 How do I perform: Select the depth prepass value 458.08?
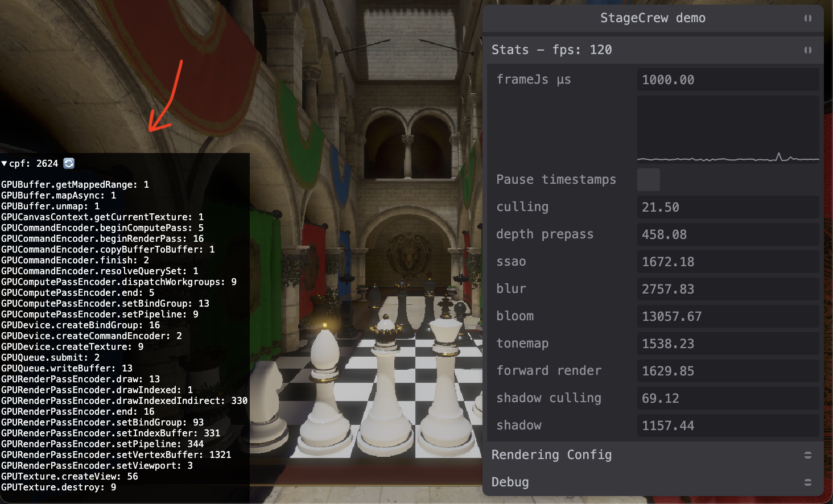click(x=728, y=234)
